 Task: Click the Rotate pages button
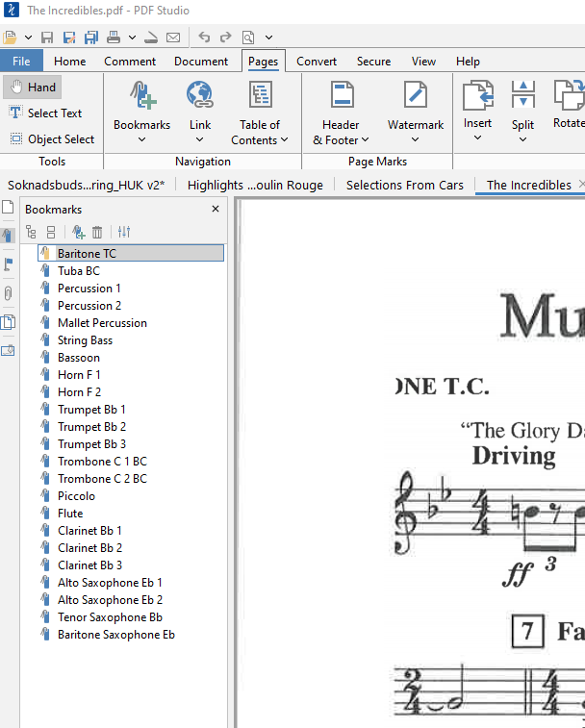pos(568,105)
